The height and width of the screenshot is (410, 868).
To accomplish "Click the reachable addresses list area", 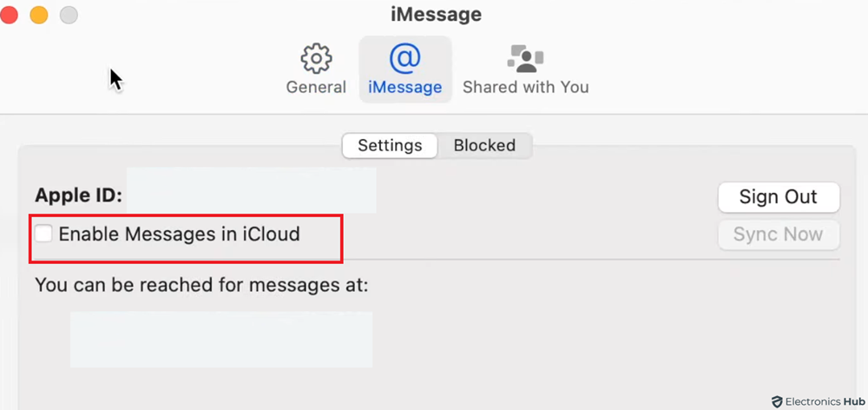I will click(x=221, y=340).
